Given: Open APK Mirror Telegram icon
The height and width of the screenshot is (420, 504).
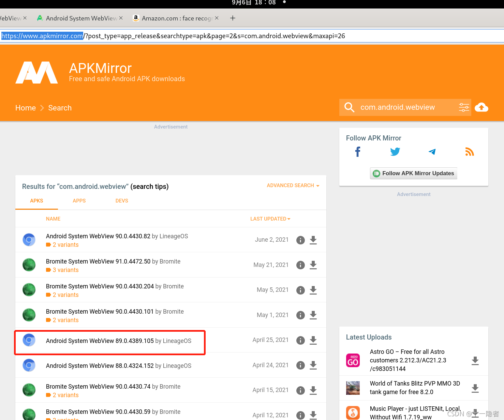Looking at the screenshot, I should [432, 152].
